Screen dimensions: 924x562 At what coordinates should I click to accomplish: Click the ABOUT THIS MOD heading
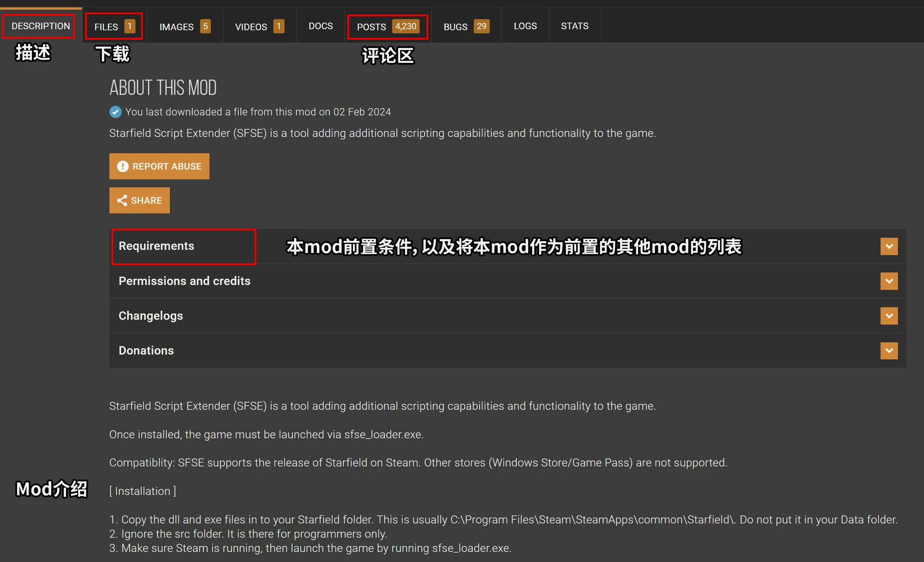click(x=163, y=88)
